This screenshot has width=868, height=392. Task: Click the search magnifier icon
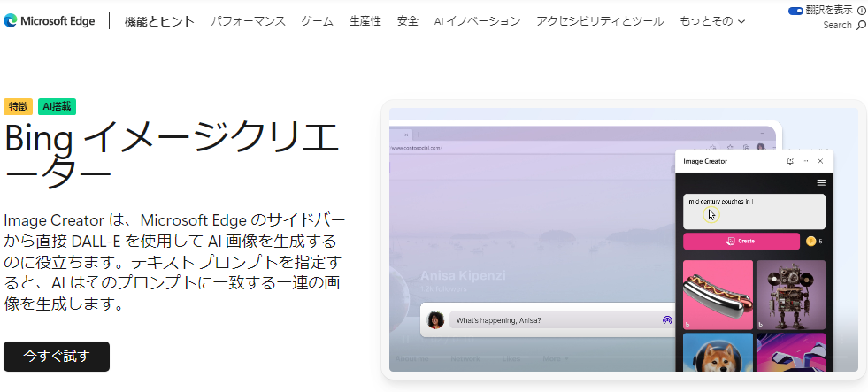(x=862, y=26)
